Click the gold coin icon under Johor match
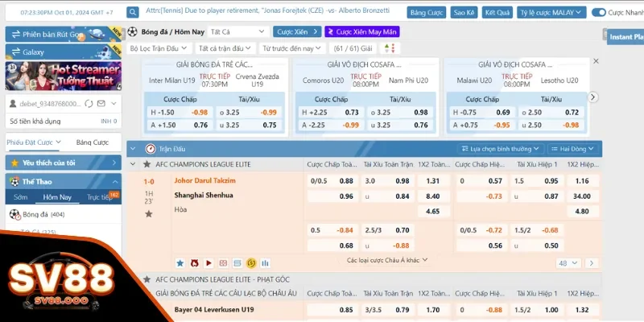This screenshot has width=644, height=322. pos(251,263)
